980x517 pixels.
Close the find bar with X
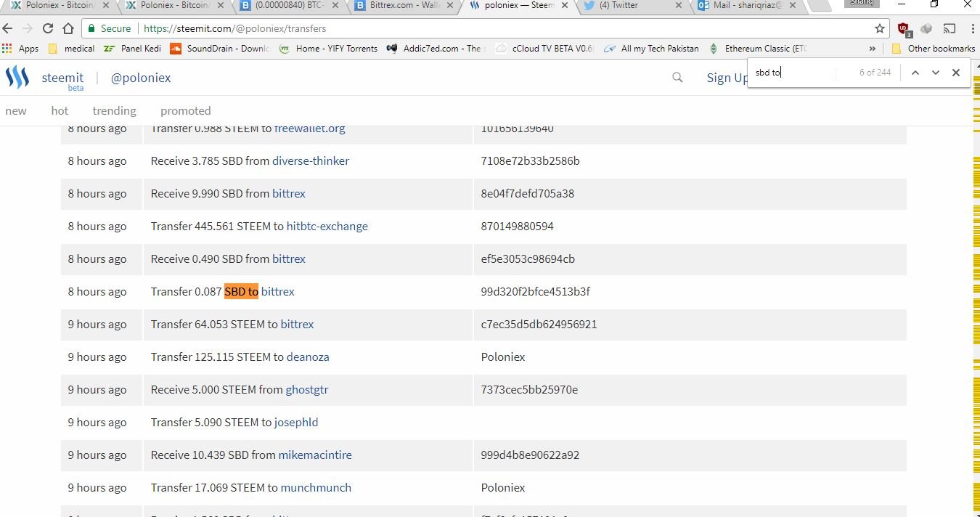point(956,73)
